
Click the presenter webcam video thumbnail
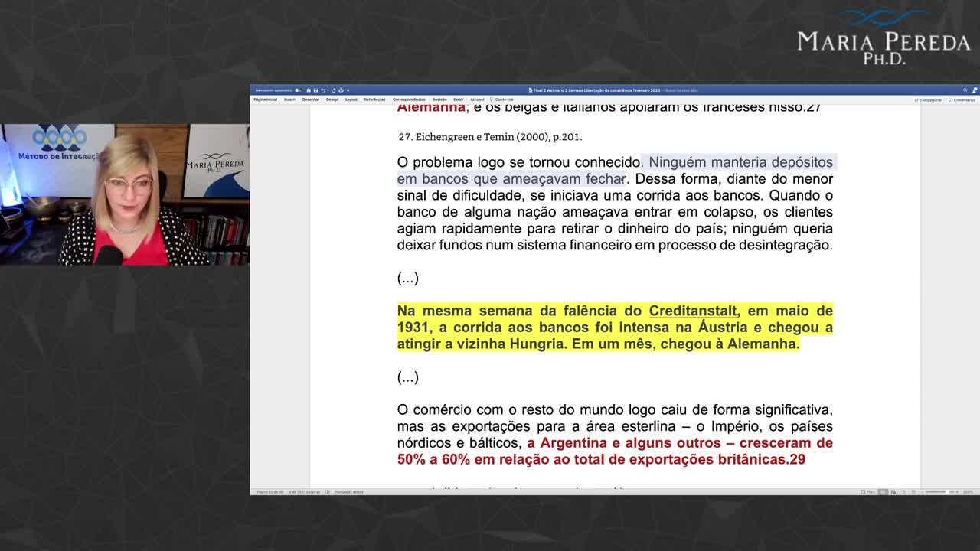click(125, 194)
